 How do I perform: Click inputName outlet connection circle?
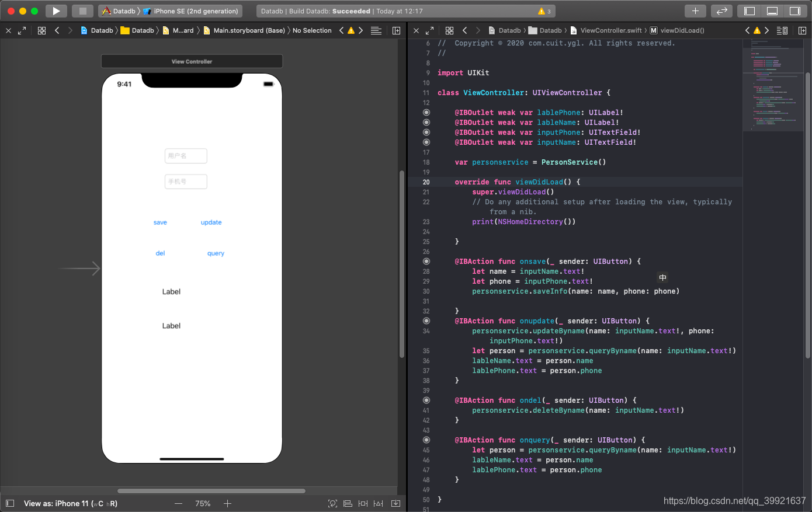click(426, 142)
